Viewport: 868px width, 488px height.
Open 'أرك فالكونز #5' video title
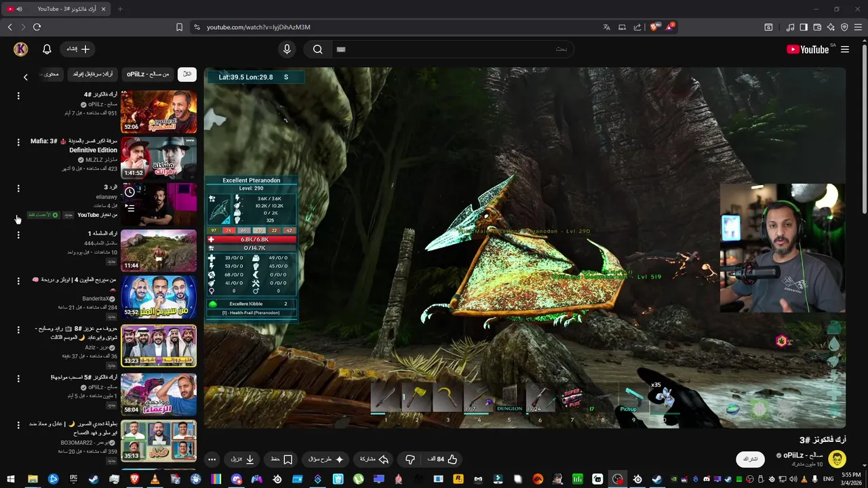[x=84, y=377]
